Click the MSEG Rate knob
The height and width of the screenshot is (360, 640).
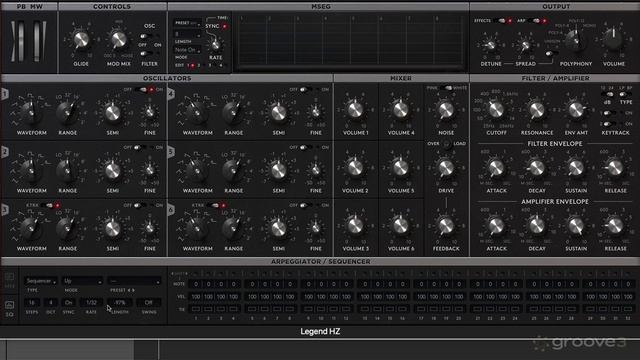[216, 44]
